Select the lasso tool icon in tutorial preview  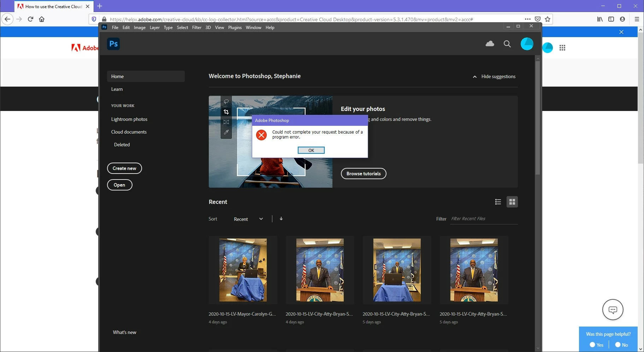tap(226, 102)
